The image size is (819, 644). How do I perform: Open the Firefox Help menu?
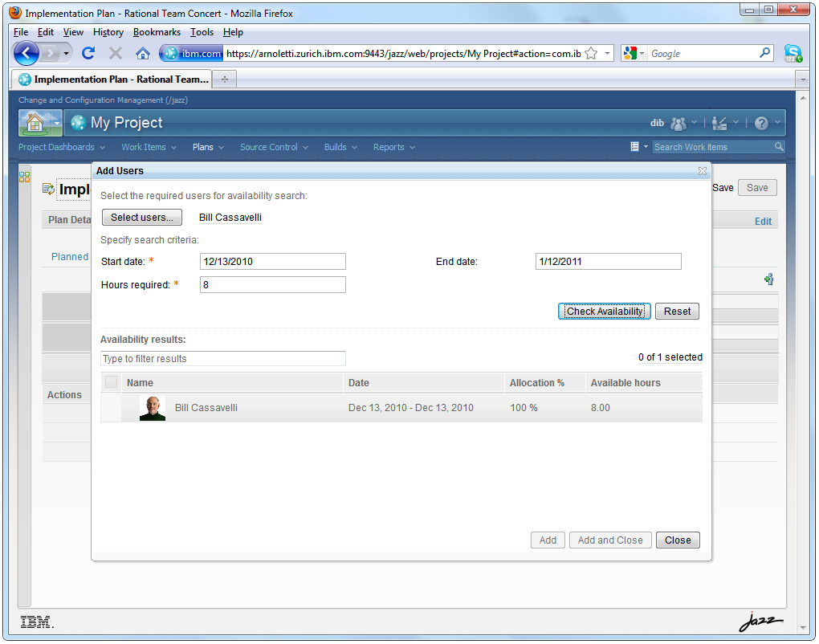pos(233,32)
